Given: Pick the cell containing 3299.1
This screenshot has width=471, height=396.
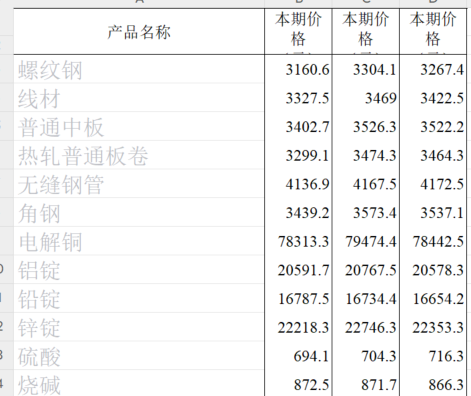Looking at the screenshot, I should click(298, 155).
